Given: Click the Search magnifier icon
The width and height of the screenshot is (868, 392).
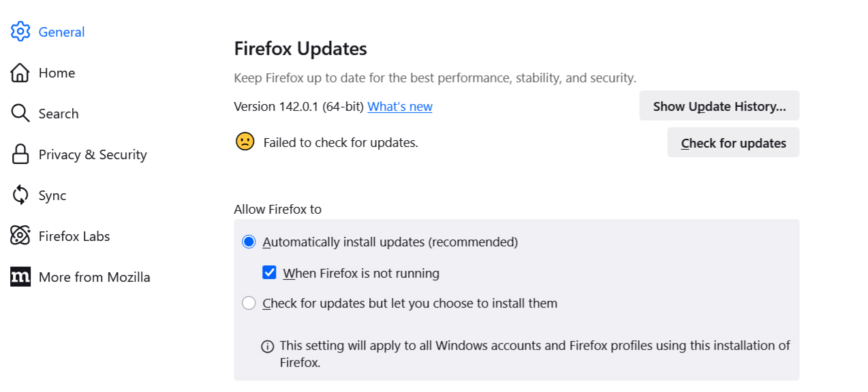Looking at the screenshot, I should 20,114.
